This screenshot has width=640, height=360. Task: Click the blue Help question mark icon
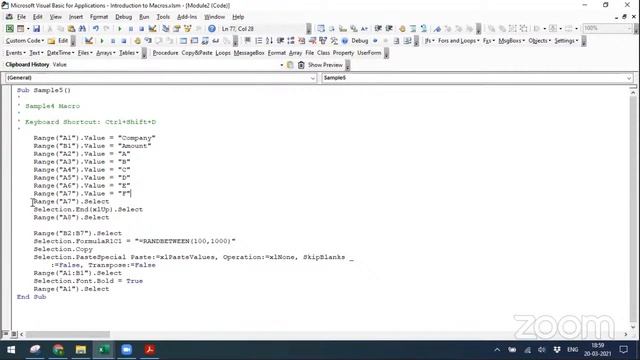click(x=211, y=29)
